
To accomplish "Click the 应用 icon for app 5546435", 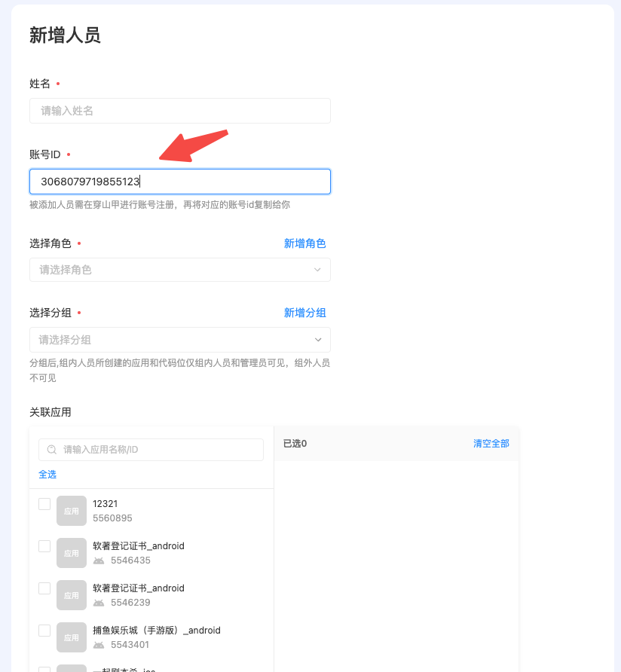I will (x=72, y=553).
